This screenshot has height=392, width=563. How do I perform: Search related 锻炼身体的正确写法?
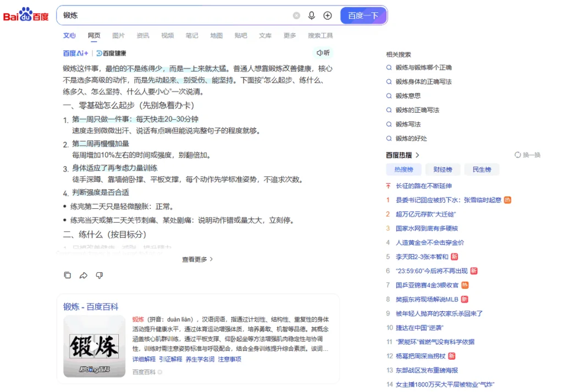pyautogui.click(x=424, y=81)
